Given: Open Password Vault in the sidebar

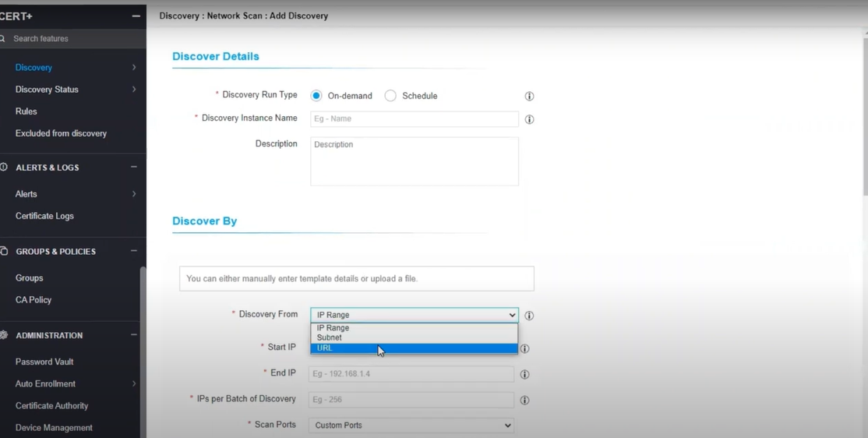Looking at the screenshot, I should tap(44, 362).
